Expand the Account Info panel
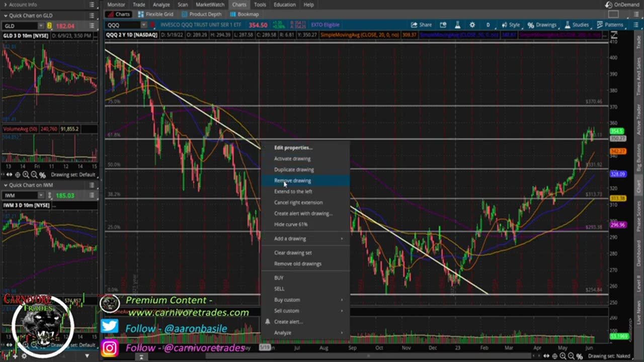The image size is (644, 362). coord(5,5)
